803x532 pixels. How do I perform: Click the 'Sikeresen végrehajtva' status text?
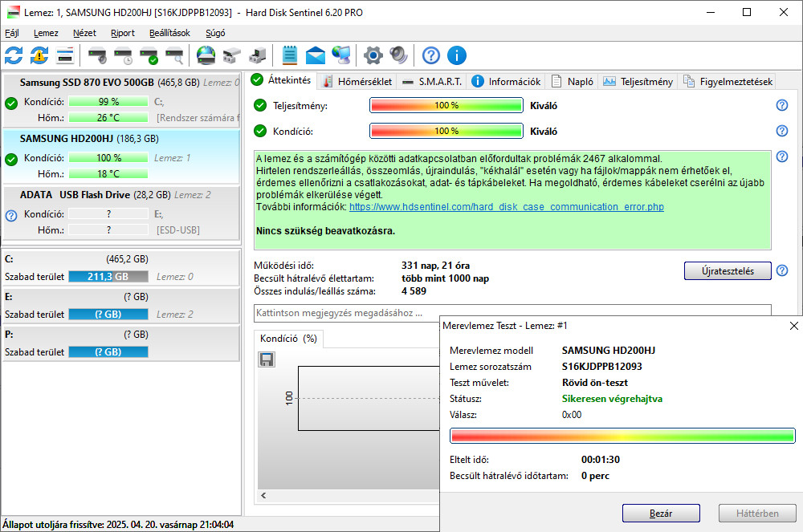coord(612,399)
